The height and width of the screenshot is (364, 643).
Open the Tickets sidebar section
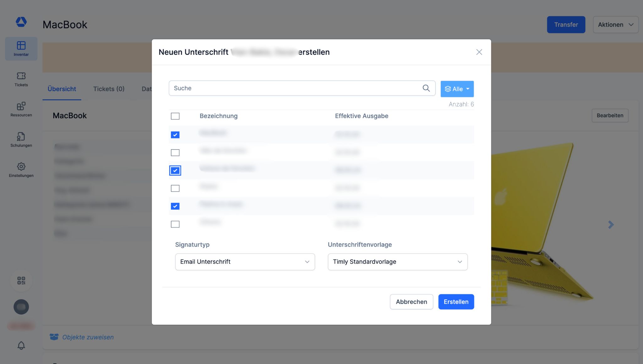point(21,79)
